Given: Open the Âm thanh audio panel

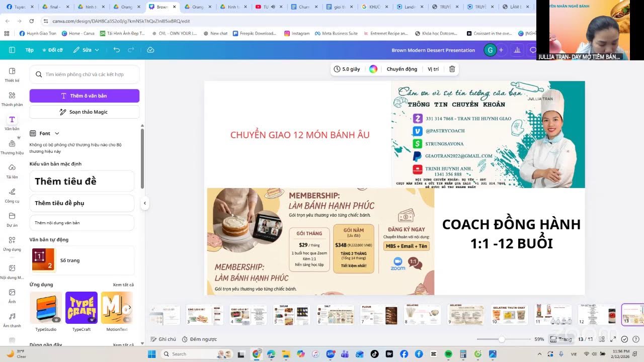Looking at the screenshot, I should [x=12, y=320].
